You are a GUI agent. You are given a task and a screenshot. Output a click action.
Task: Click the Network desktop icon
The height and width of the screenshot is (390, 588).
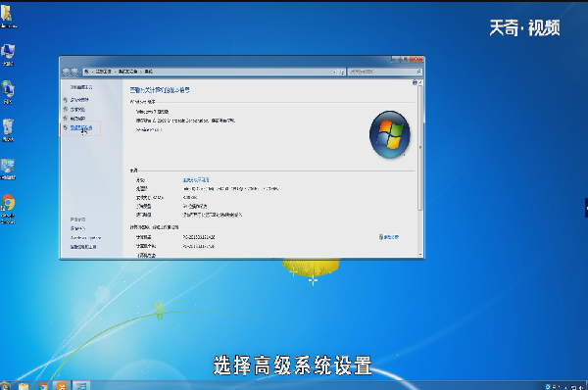pos(8,92)
